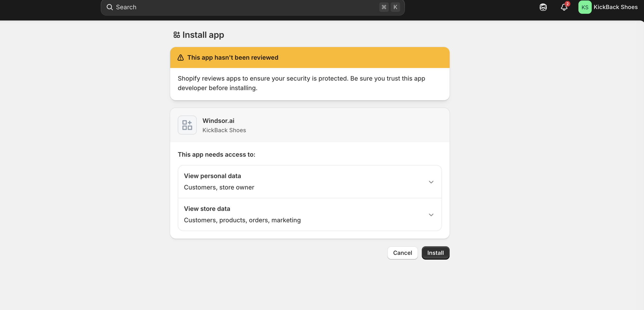The height and width of the screenshot is (310, 644).
Task: Click the Install button
Action: point(436,253)
